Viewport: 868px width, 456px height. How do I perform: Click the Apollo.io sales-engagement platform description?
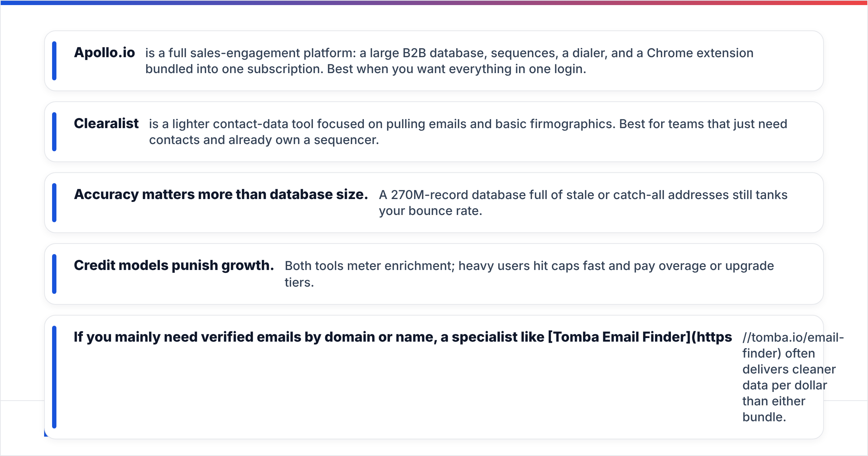[449, 61]
